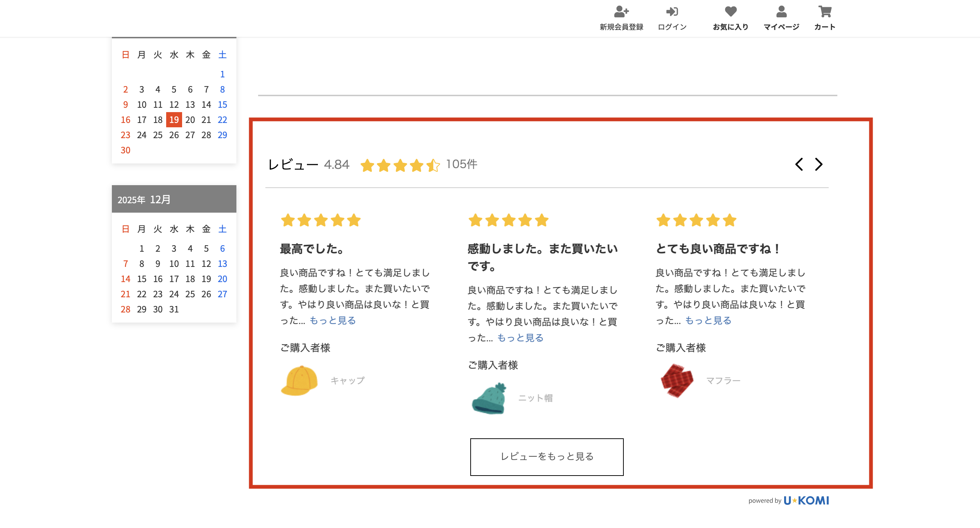
Task: Click the teal knit hat thumbnail
Action: click(489, 398)
